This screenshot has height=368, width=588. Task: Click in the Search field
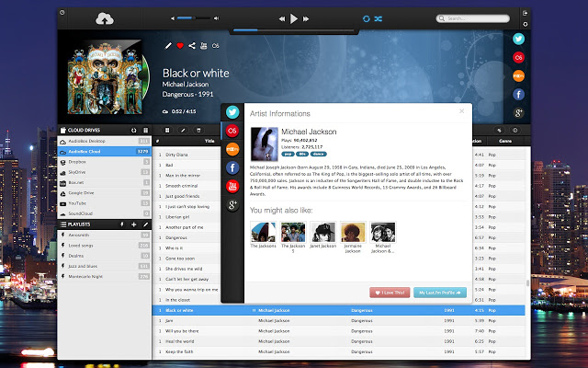tap(473, 18)
